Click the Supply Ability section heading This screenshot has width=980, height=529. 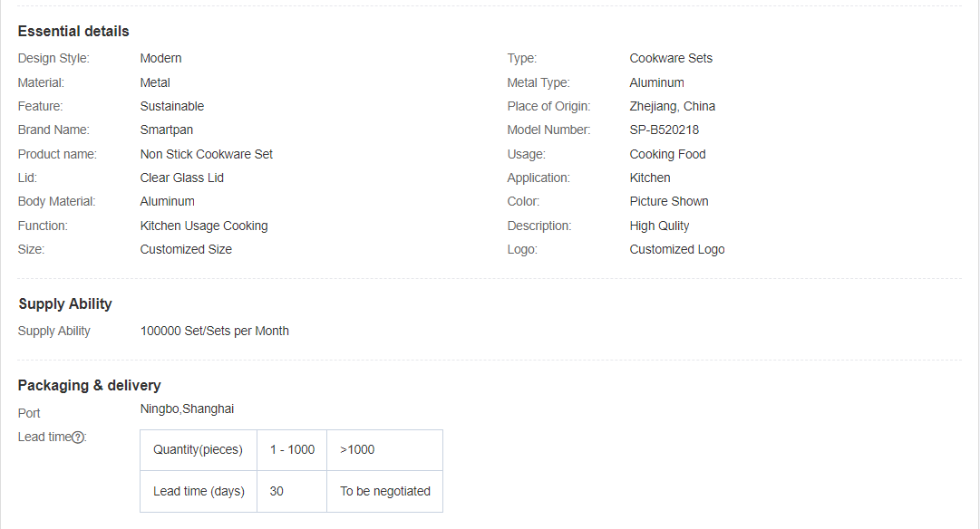point(65,304)
